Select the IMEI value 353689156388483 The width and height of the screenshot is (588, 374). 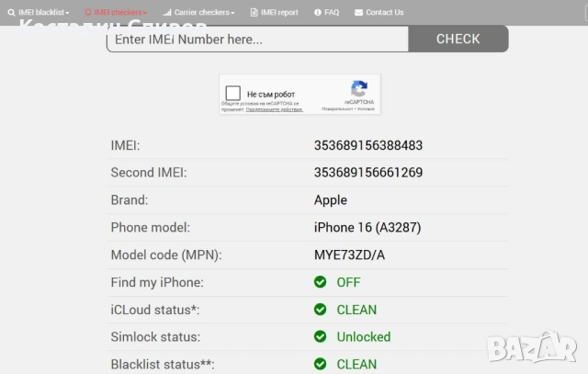pos(368,145)
